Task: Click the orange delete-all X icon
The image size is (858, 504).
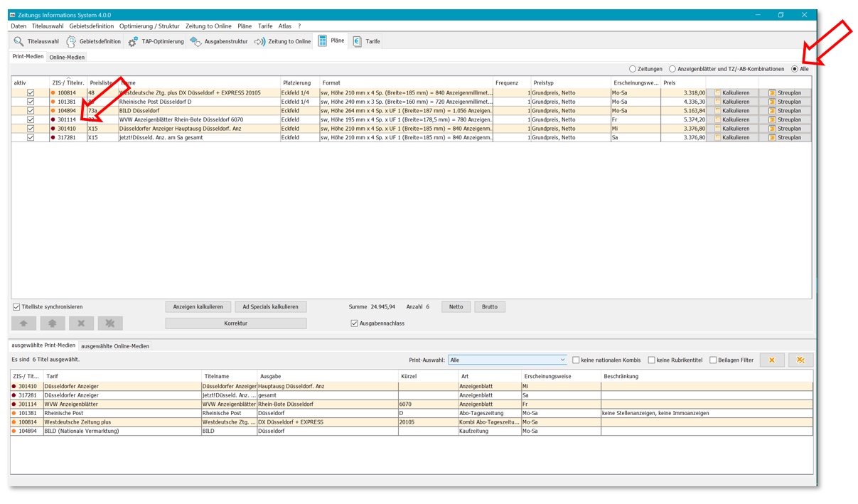Action: [x=800, y=360]
